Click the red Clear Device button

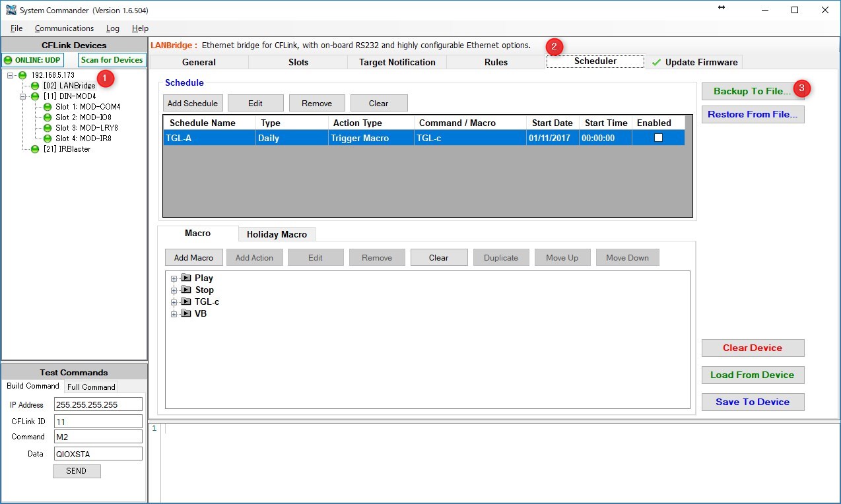coord(753,348)
